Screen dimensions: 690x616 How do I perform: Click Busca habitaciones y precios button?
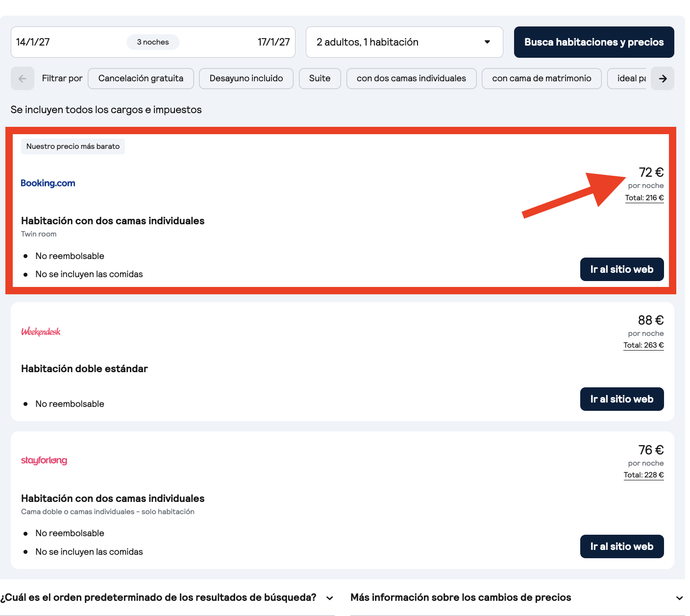594,42
